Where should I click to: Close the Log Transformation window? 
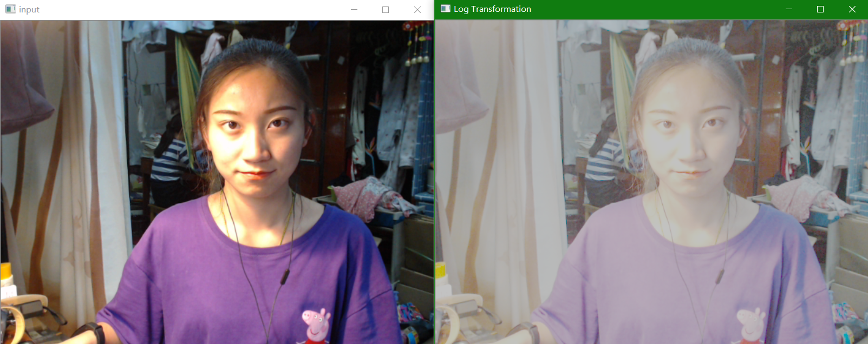click(852, 9)
